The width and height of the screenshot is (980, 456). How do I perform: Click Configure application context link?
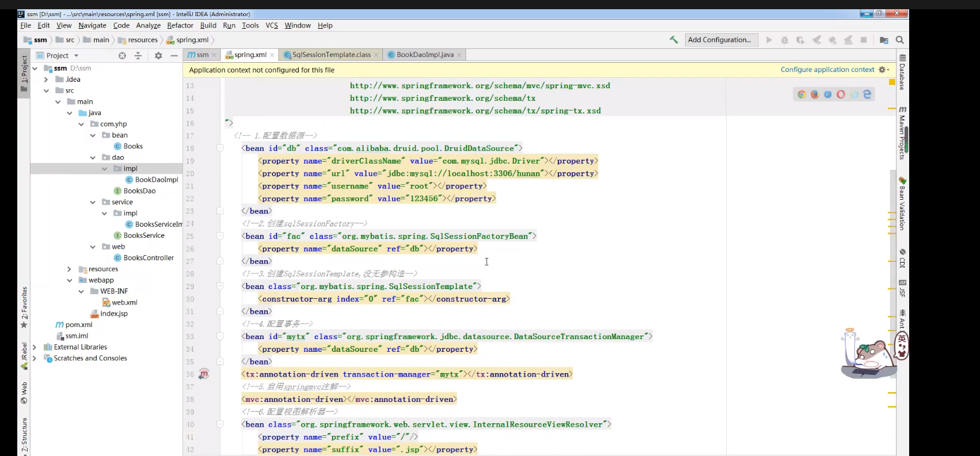click(x=827, y=70)
